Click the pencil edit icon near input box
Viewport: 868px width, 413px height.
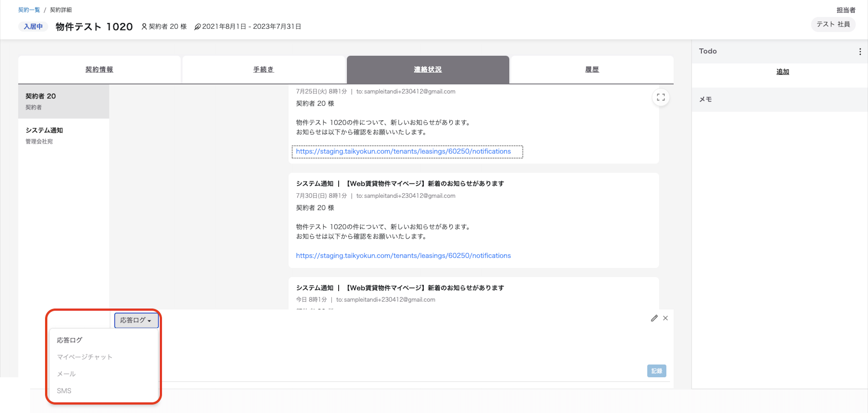[654, 318]
